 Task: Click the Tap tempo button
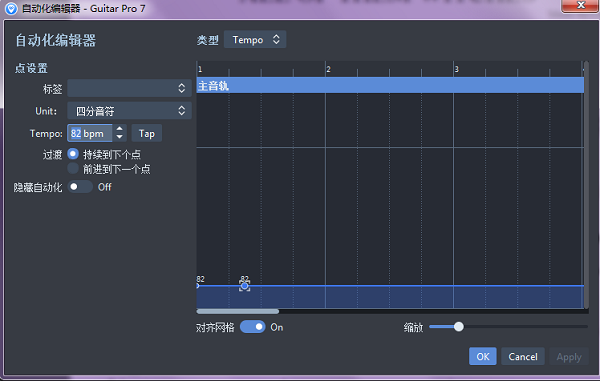click(x=147, y=133)
